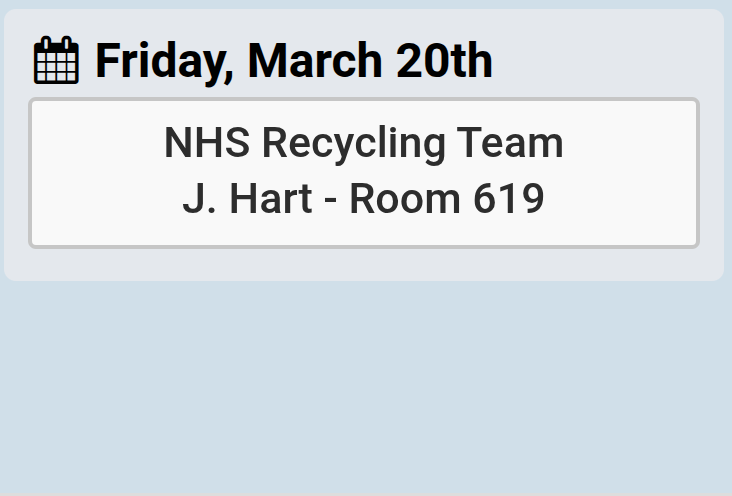Click the NHS Recycling Team title text

tap(364, 143)
